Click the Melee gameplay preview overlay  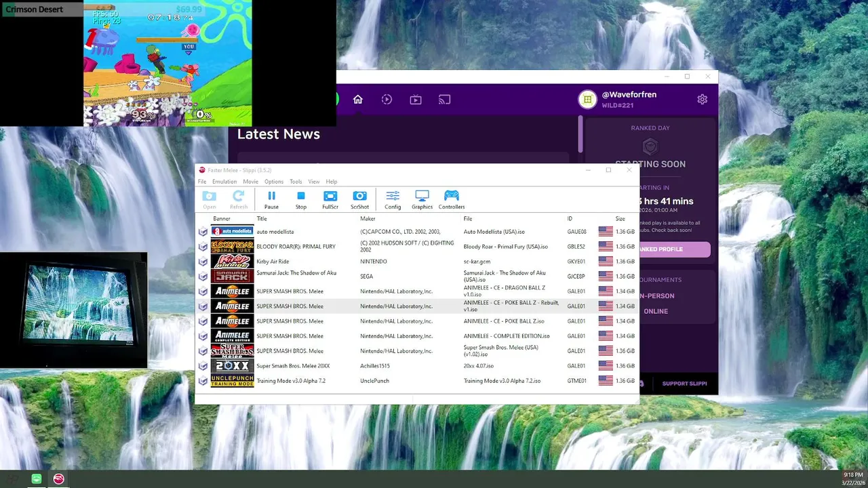tap(167, 63)
